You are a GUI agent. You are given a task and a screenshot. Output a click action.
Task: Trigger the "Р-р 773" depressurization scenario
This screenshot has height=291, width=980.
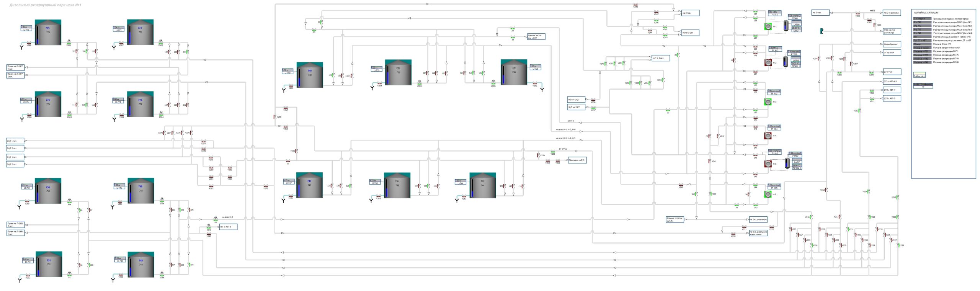[x=922, y=26]
